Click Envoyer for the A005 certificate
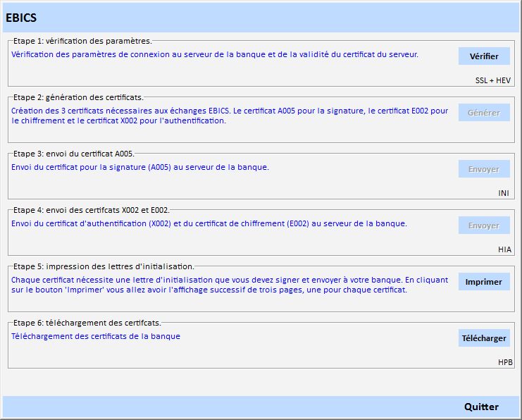Screen dimensions: 522x420 (x=483, y=169)
